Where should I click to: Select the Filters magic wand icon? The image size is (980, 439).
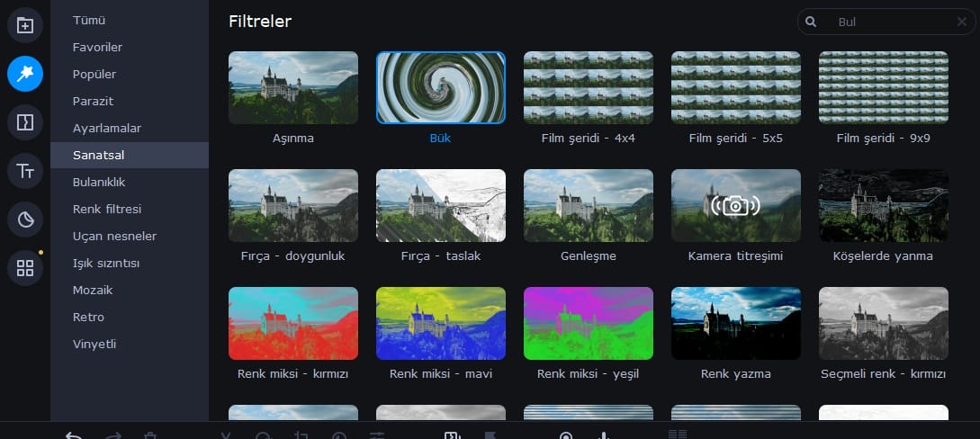(25, 74)
